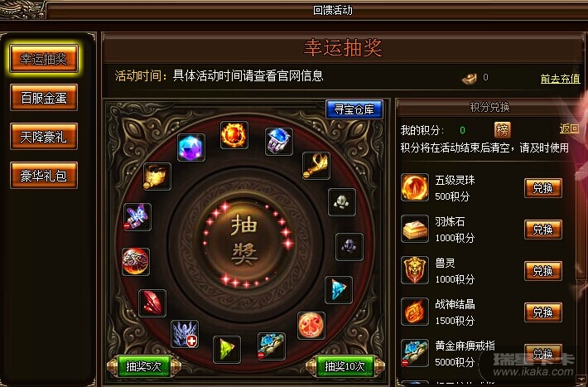Click the 返回 return link
This screenshot has height=387, width=588.
click(570, 128)
